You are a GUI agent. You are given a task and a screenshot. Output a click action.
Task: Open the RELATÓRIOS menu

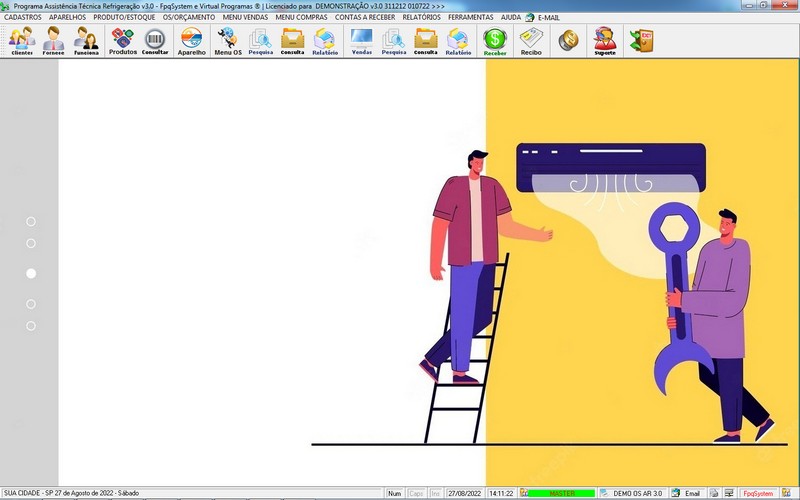(x=421, y=17)
